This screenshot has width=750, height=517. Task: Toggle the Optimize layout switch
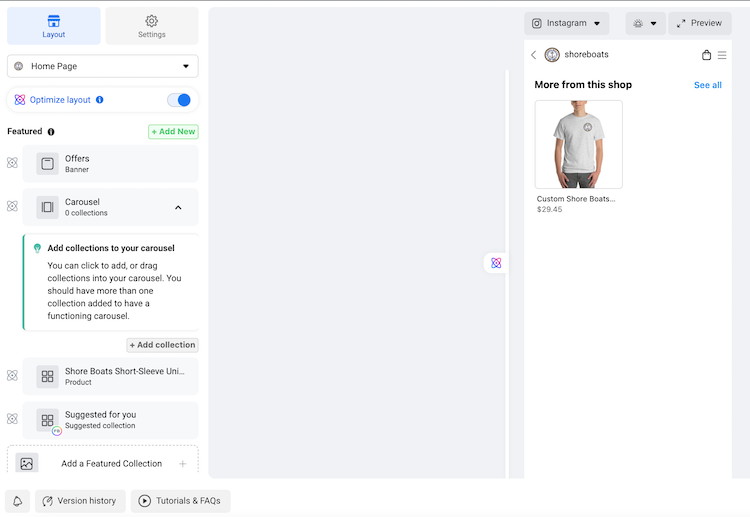point(179,99)
